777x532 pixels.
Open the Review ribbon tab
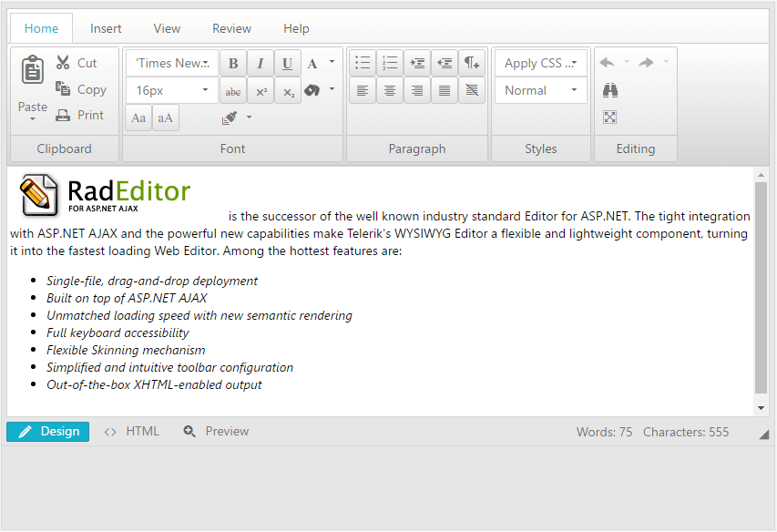tap(231, 28)
